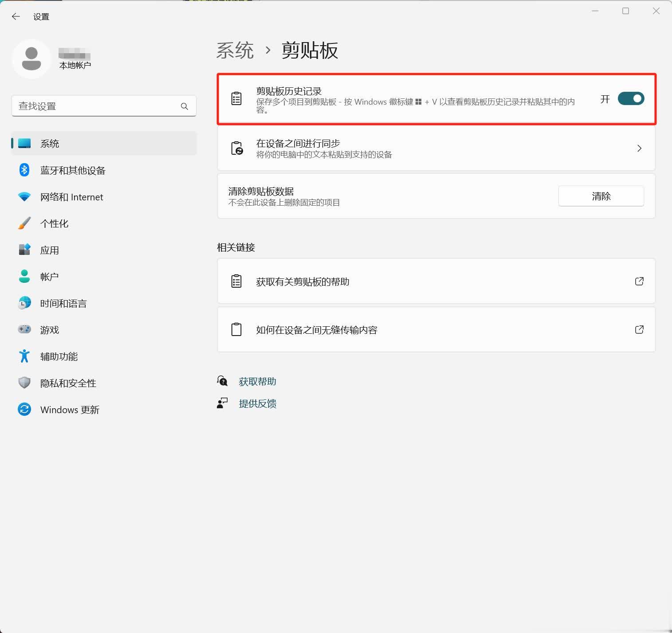
Task: Open the 网络和 Internet section
Action: (x=71, y=197)
